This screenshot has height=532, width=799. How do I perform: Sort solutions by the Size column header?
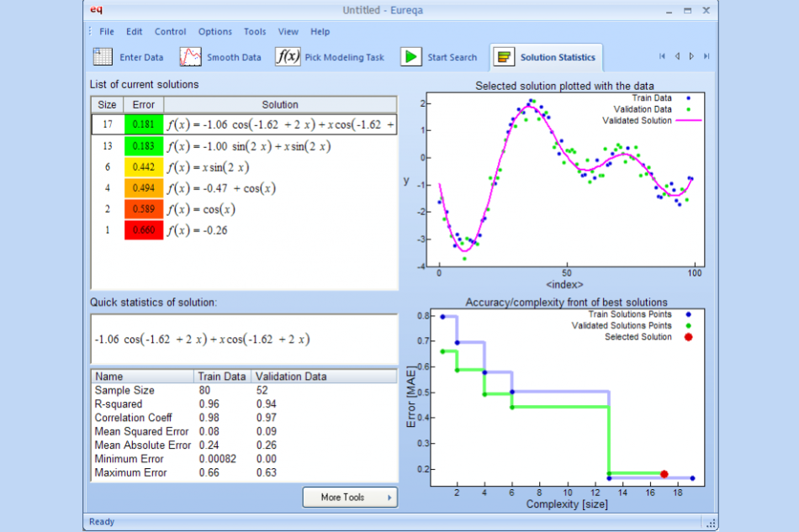[x=108, y=105]
